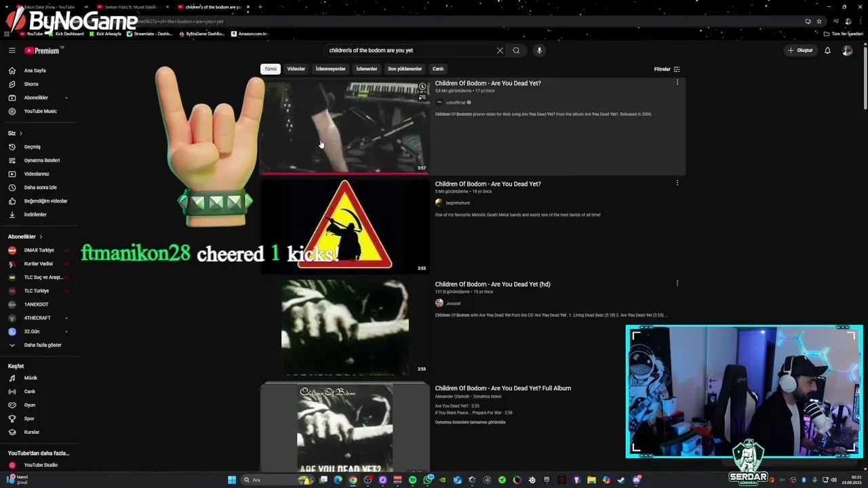Image resolution: width=868 pixels, height=488 pixels.
Task: Open cobofficial channel link
Action: click(456, 102)
